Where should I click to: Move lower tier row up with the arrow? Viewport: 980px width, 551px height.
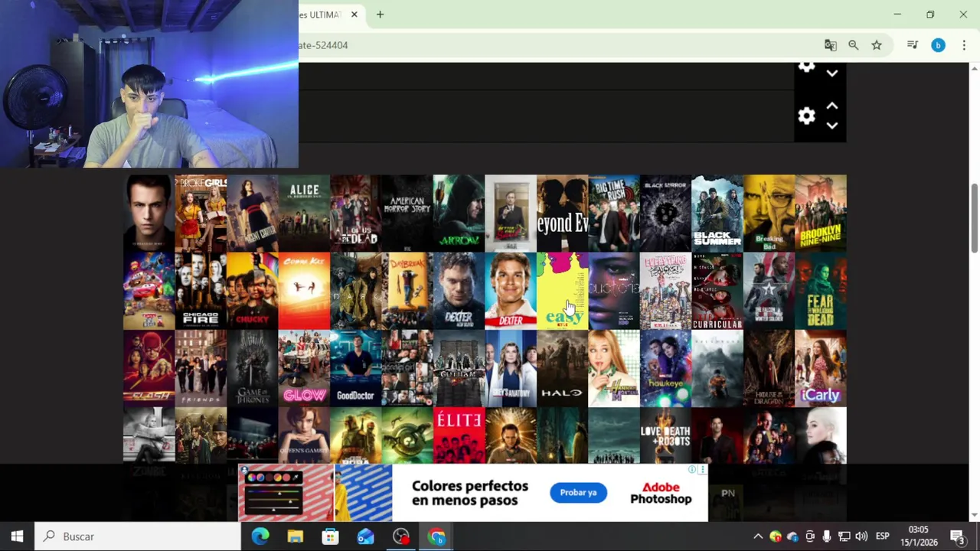(x=832, y=106)
